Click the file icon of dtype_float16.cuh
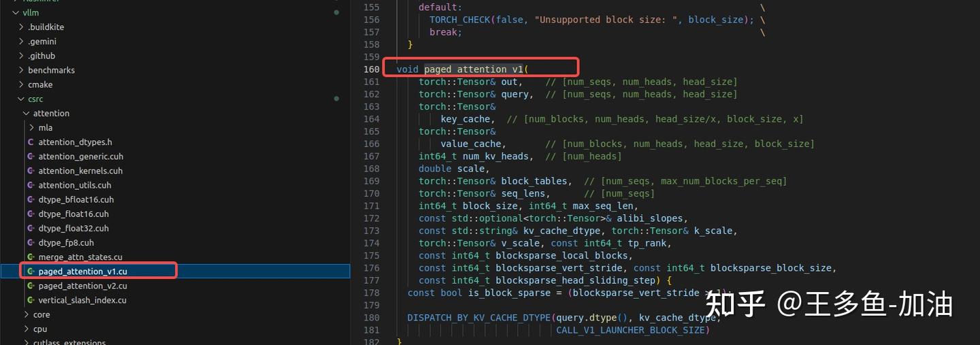Screen dimensions: 980x345 pyautogui.click(x=31, y=214)
